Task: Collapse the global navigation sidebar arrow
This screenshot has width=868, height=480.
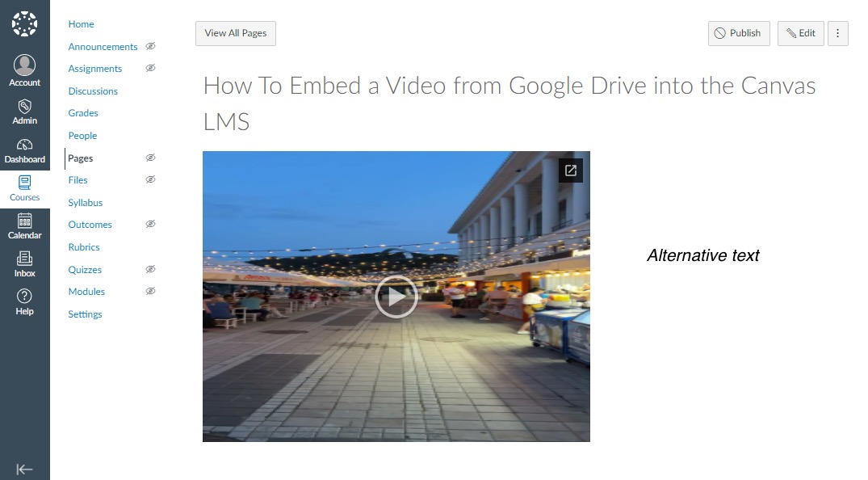Action: (x=24, y=469)
